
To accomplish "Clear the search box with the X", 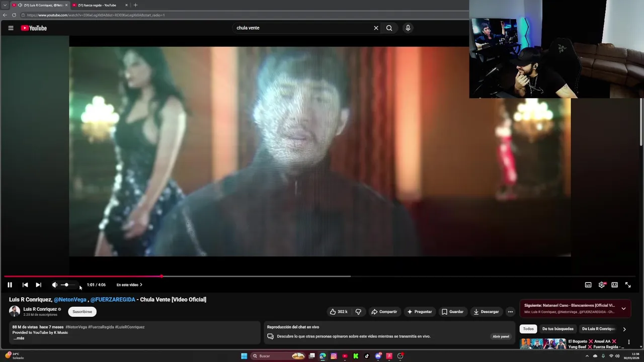I will (x=376, y=28).
